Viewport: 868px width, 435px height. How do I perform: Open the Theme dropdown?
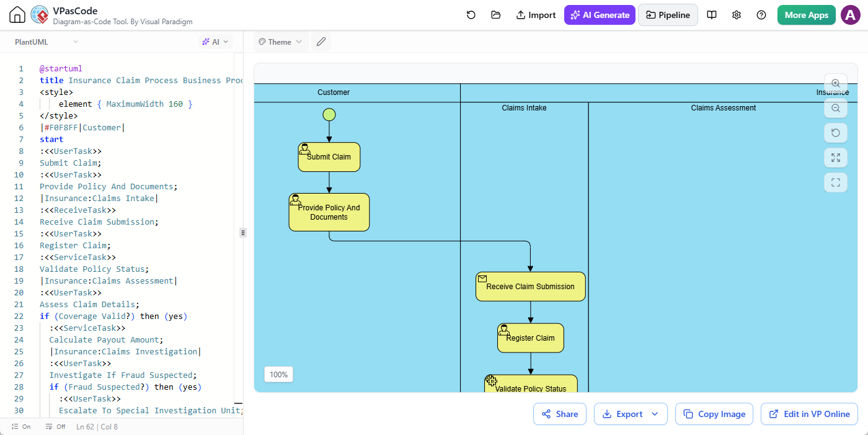(280, 42)
